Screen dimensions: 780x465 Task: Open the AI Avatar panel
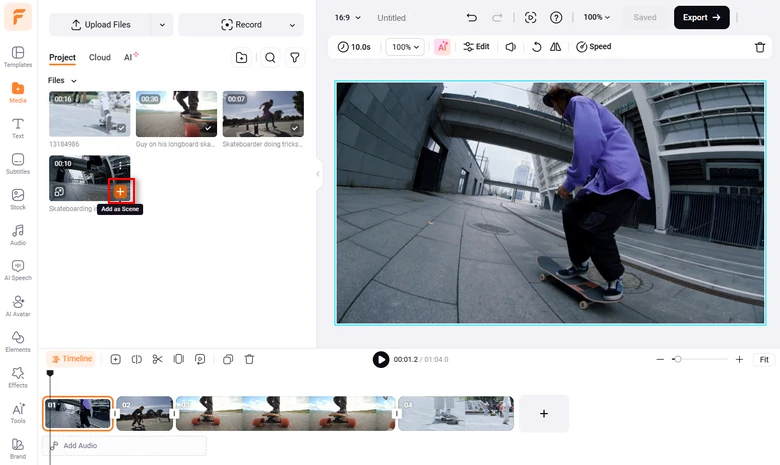[18, 306]
